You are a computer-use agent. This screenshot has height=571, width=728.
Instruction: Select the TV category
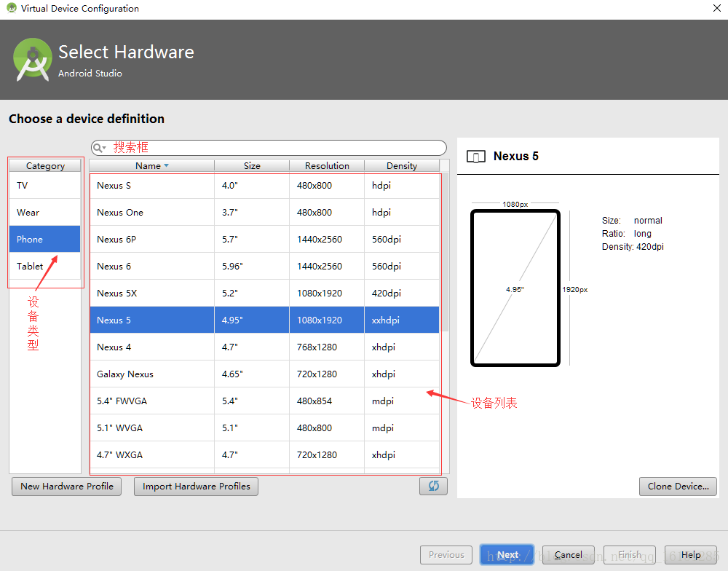pos(45,186)
